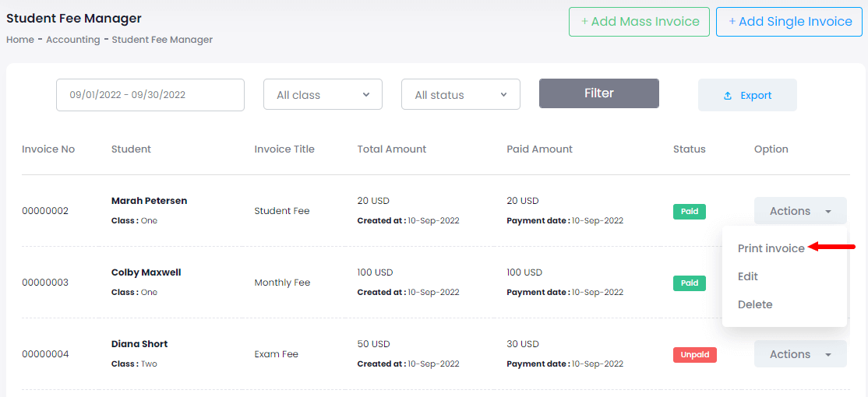This screenshot has width=868, height=397.
Task: Go to Home breadcrumb link
Action: (19, 40)
